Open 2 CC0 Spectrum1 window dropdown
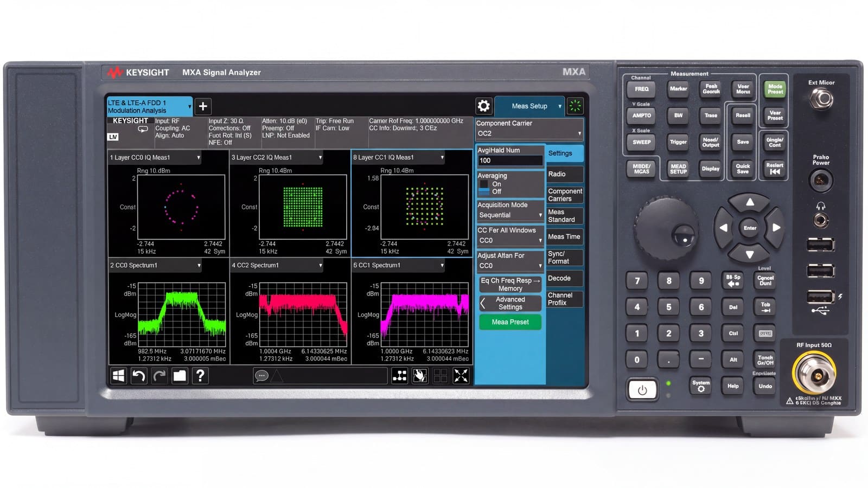The height and width of the screenshot is (488, 868). pos(155,265)
